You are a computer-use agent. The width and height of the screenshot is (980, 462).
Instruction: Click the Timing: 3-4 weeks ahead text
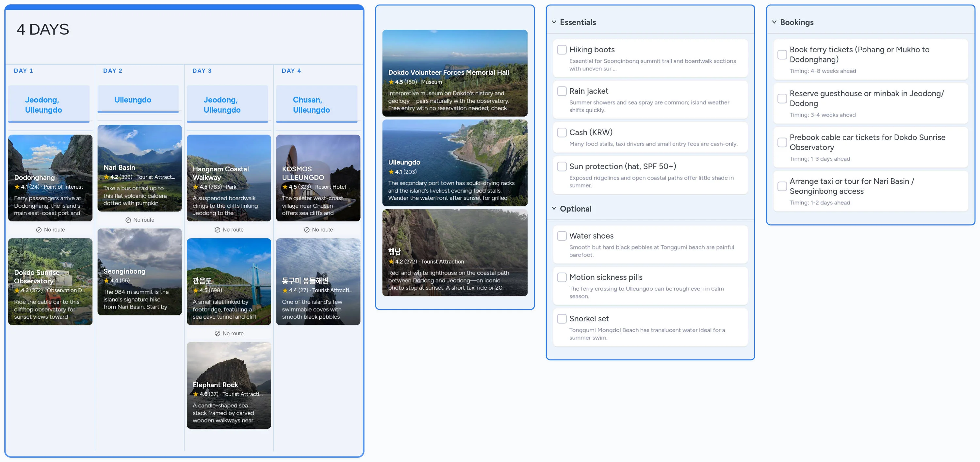[x=823, y=115]
